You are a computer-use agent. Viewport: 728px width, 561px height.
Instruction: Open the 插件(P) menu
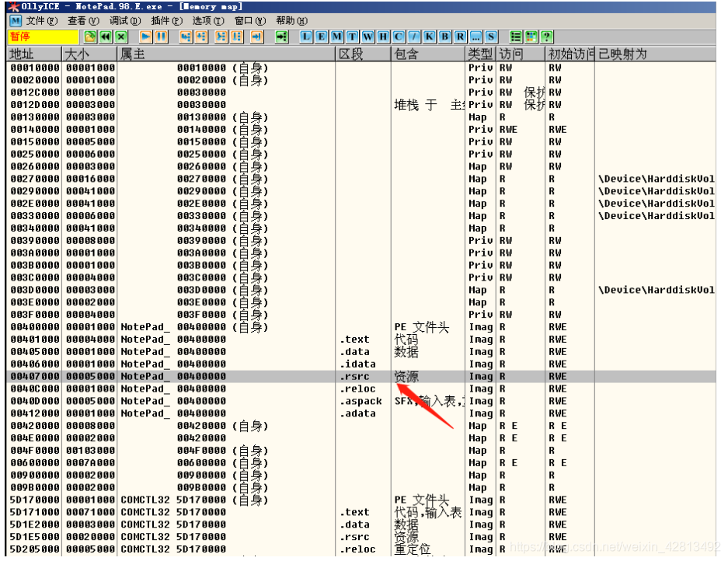coord(167,21)
